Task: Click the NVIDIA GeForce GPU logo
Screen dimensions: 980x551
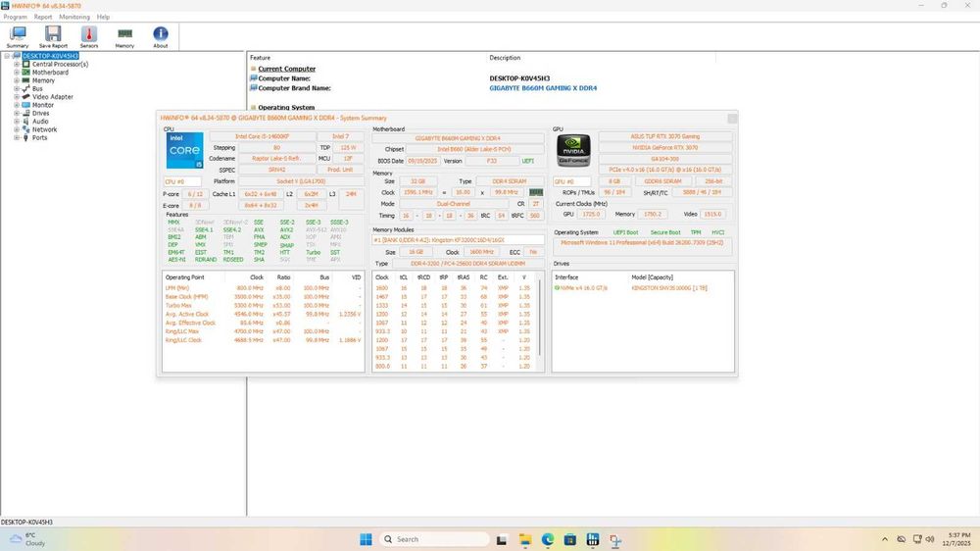Action: (x=573, y=150)
